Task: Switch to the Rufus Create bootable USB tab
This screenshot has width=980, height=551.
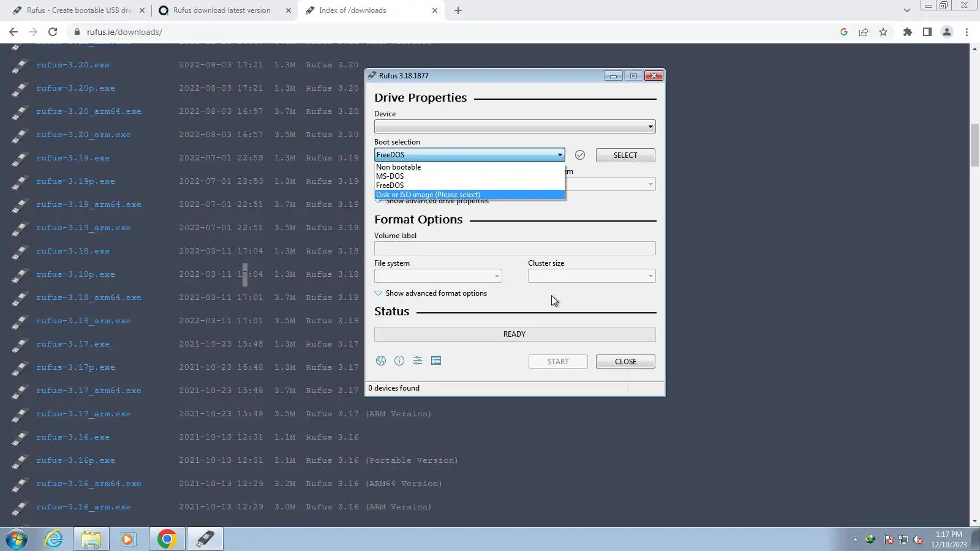Action: point(78,10)
